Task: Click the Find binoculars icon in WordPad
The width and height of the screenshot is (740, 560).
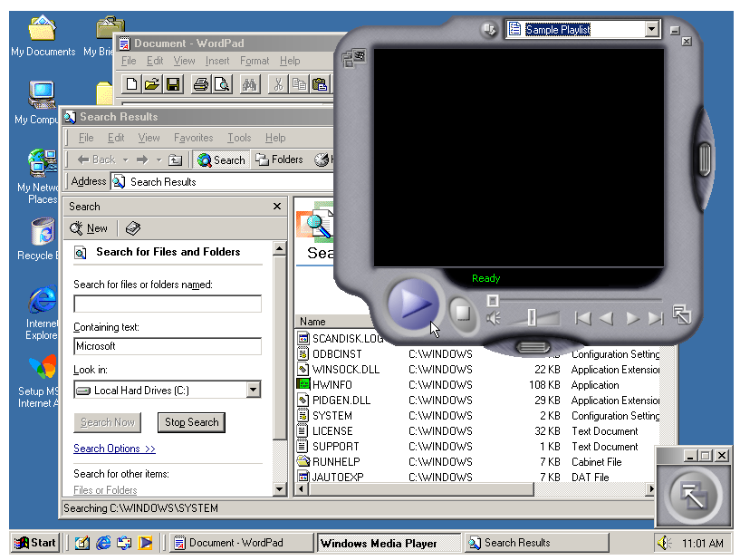Action: 249,84
